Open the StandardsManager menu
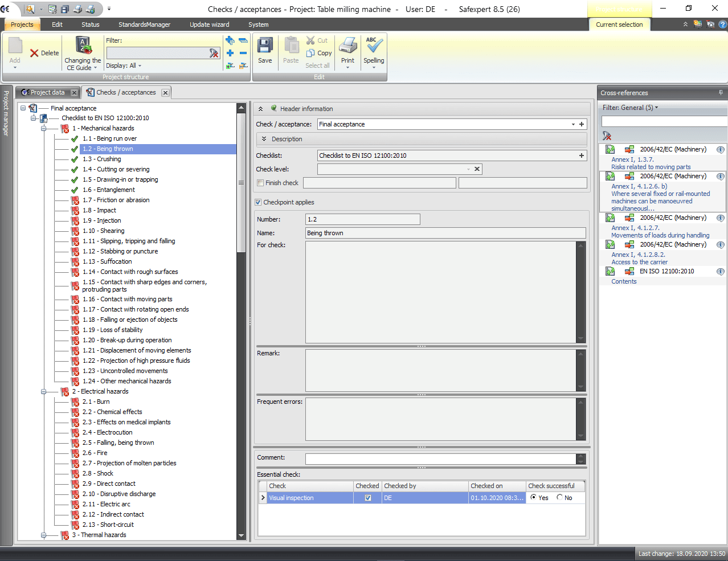 (144, 24)
